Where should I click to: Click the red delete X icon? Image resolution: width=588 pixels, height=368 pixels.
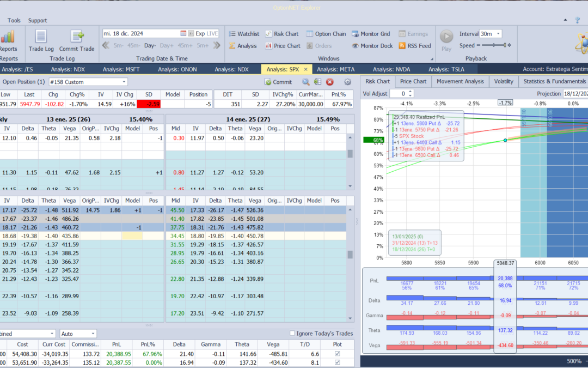(x=329, y=82)
